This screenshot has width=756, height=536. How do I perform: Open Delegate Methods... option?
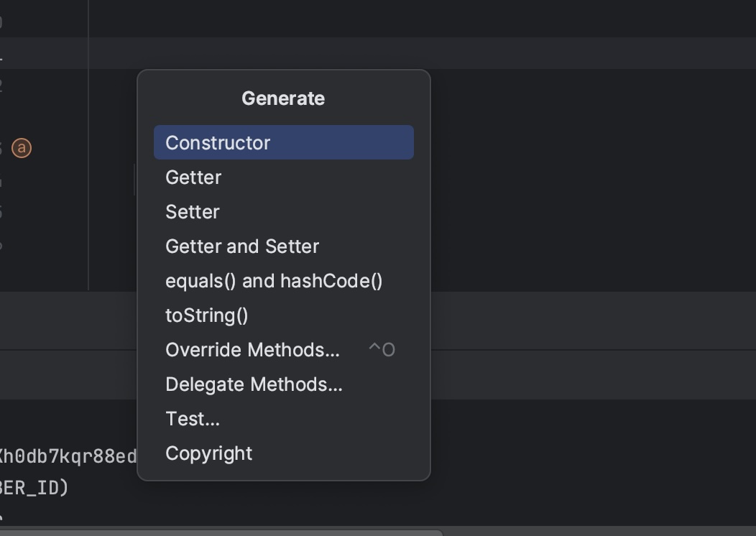pos(254,384)
